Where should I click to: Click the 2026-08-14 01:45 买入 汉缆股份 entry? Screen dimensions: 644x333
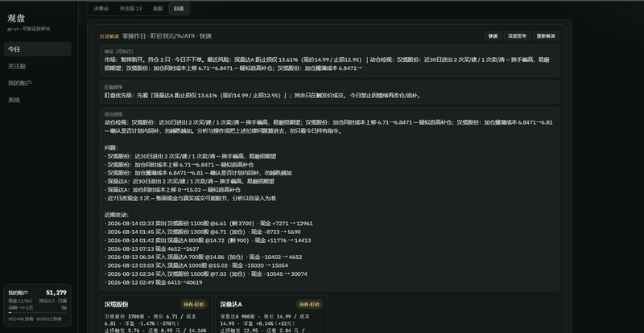(203, 232)
